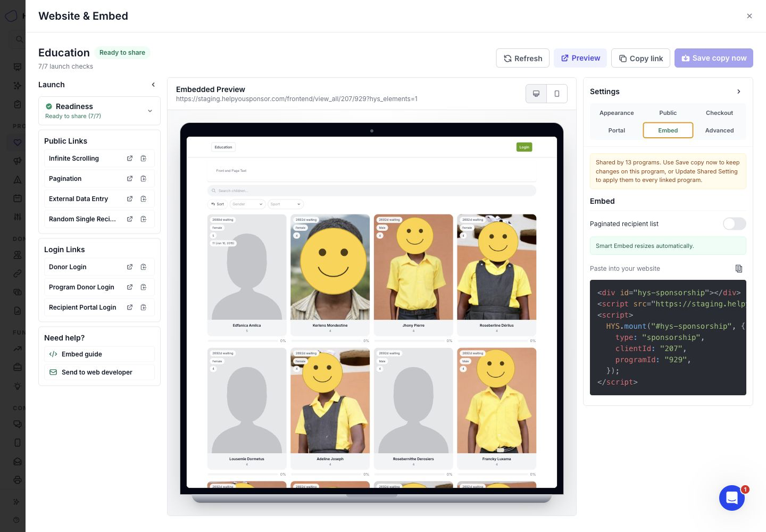Select the Embed settings tab
Viewport: 766px width, 532px height.
tap(668, 130)
